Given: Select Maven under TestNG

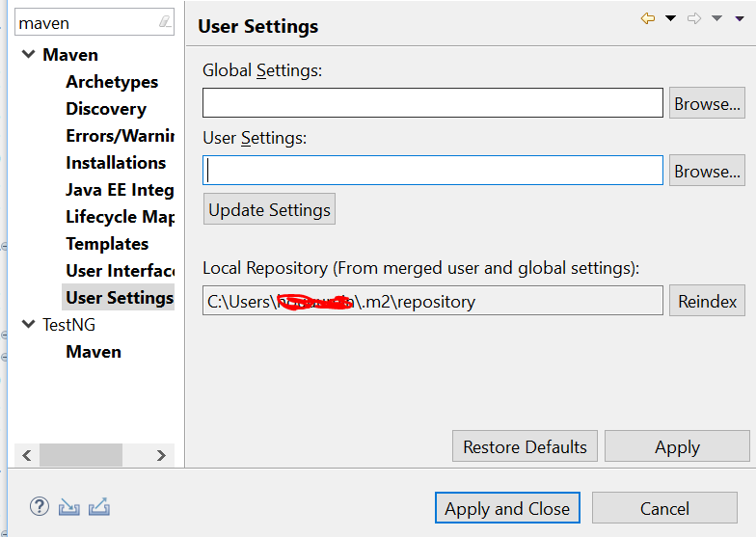Looking at the screenshot, I should (x=94, y=352).
